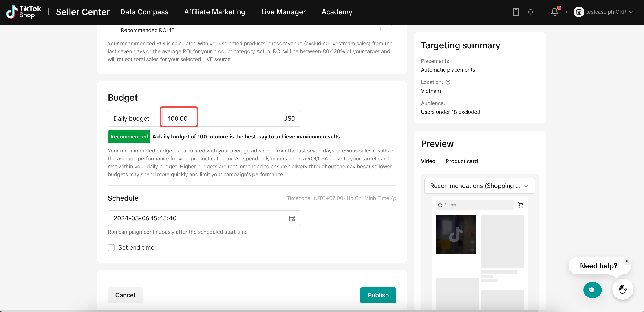The width and height of the screenshot is (644, 312).
Task: Open the green chat support bubble
Action: (592, 290)
